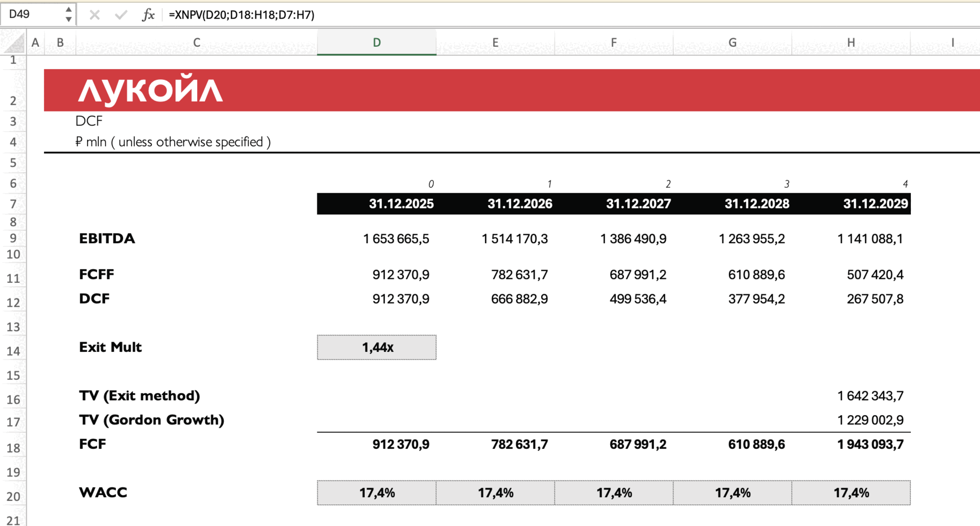The image size is (980, 526).
Task: Click into the formula bar XNPV formula
Action: point(242,15)
